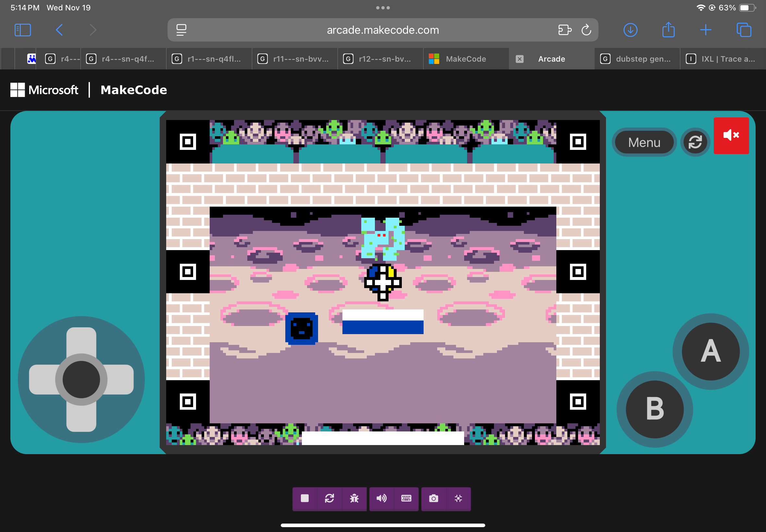
Task: Open Safari's page menu in the address bar
Action: coord(181,30)
